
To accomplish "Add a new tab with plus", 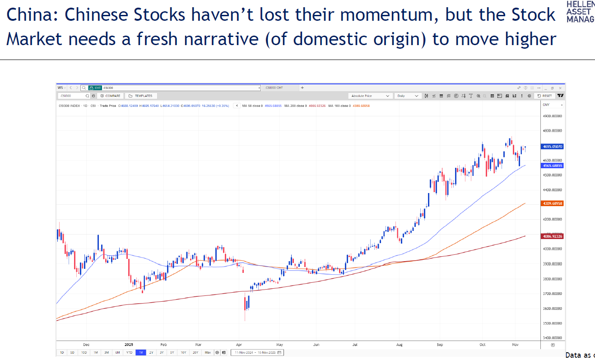I will 302,88.
